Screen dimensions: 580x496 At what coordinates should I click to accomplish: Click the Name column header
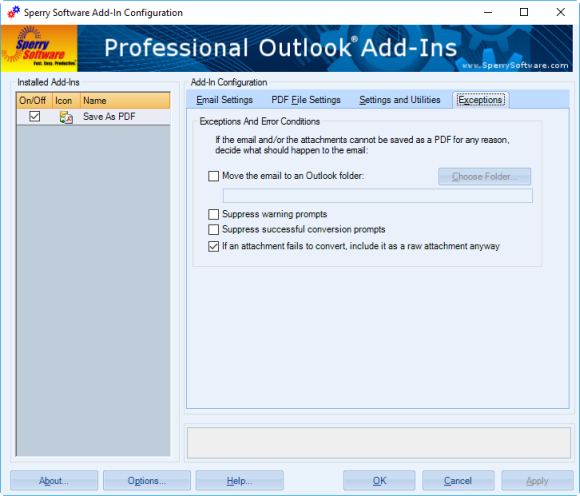click(125, 101)
